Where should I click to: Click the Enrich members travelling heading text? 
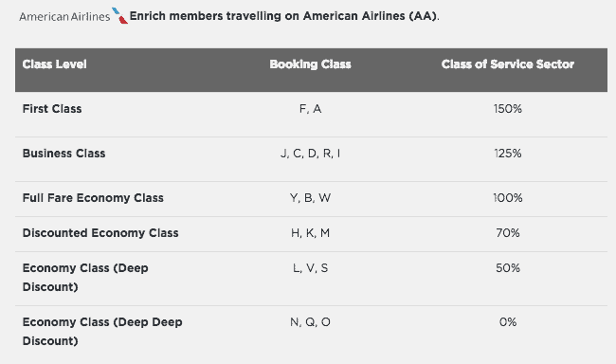coord(284,16)
